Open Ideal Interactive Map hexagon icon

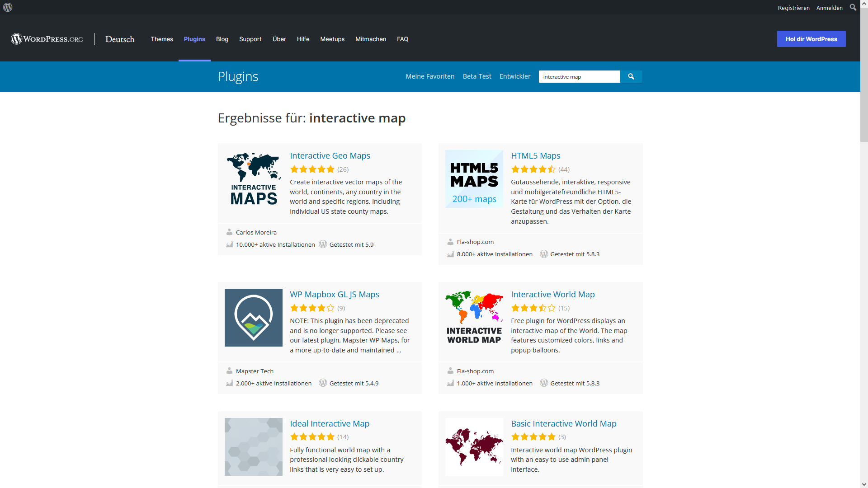pyautogui.click(x=254, y=447)
